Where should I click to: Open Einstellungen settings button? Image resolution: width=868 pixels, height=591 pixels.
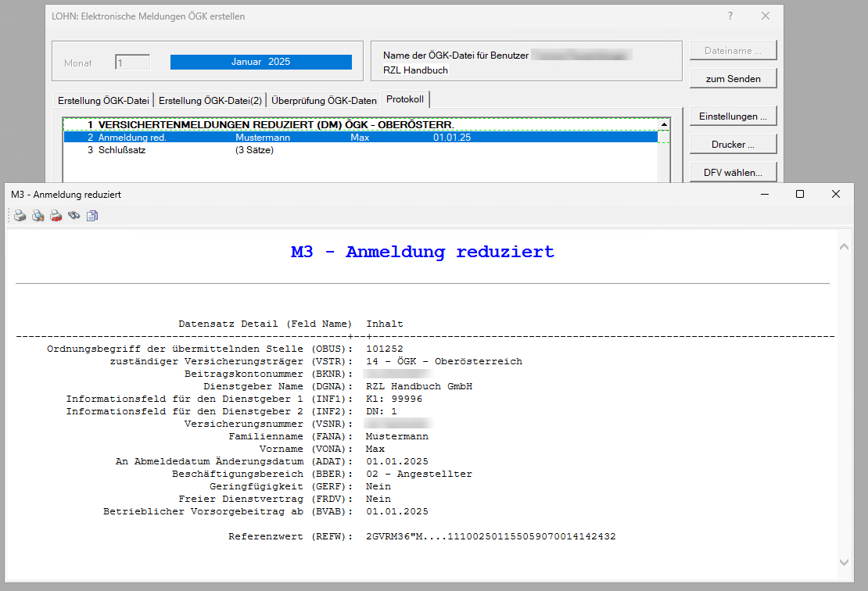coord(733,116)
